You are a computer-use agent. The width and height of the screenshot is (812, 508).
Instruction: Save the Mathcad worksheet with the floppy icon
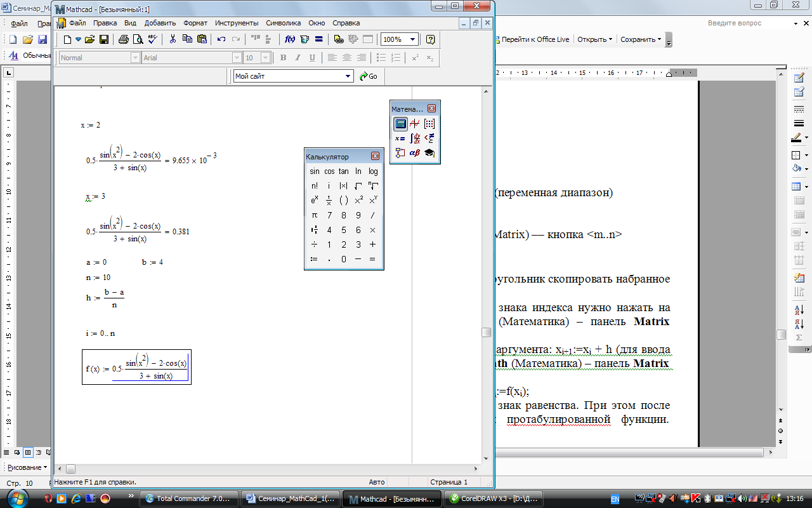tap(104, 39)
